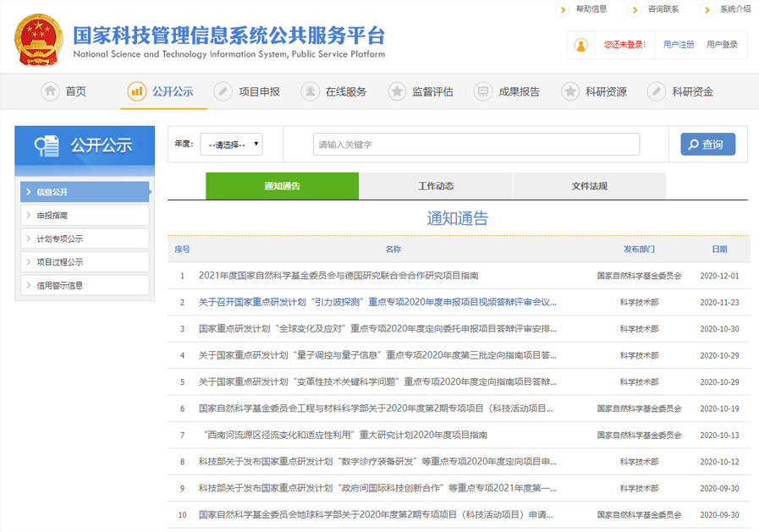Click the home icon beside 首页

click(51, 91)
